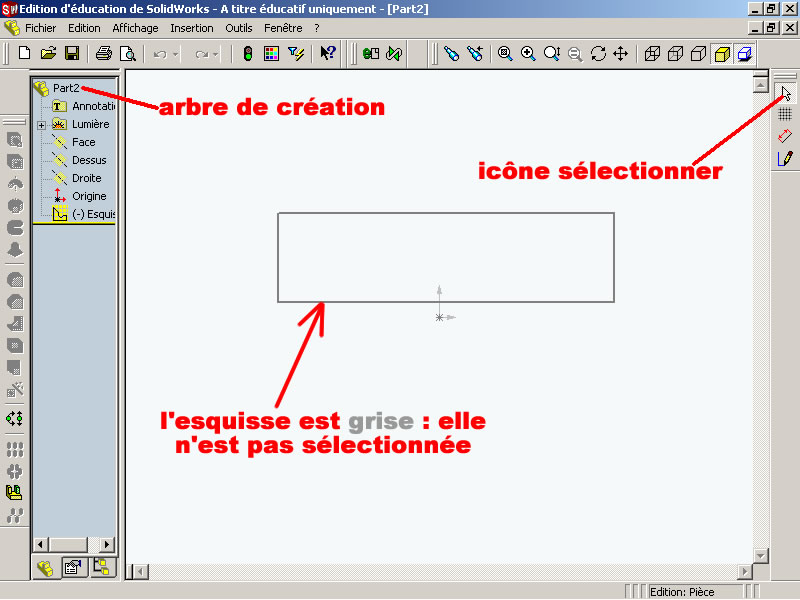Activate the Rotate View circular arrows icon
This screenshot has width=800, height=600.
[x=598, y=53]
